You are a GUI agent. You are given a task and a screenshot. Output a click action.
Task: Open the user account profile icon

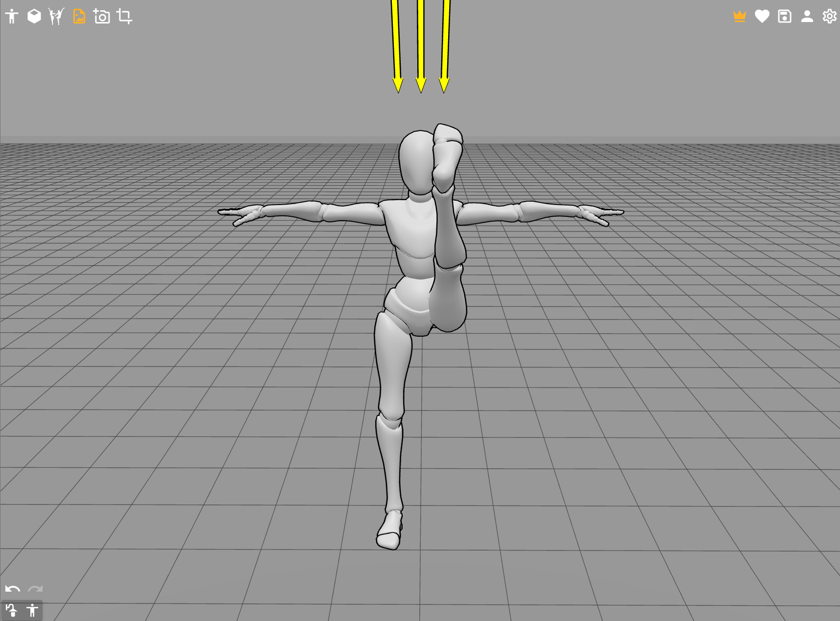point(807,17)
